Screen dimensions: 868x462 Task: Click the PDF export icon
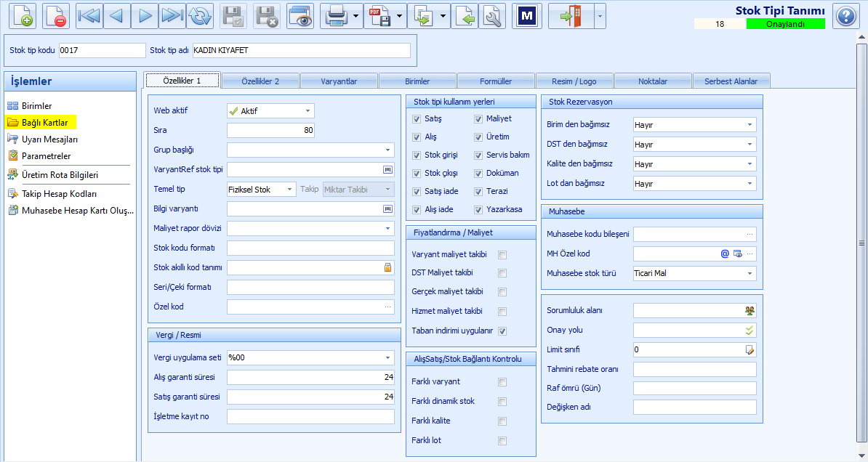click(379, 16)
